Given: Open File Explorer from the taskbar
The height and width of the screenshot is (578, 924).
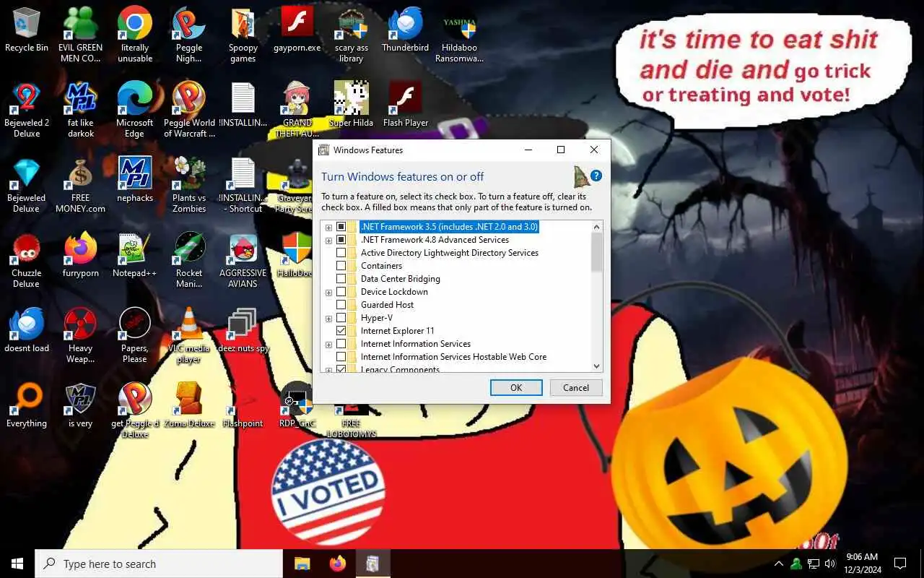Looking at the screenshot, I should pos(302,564).
